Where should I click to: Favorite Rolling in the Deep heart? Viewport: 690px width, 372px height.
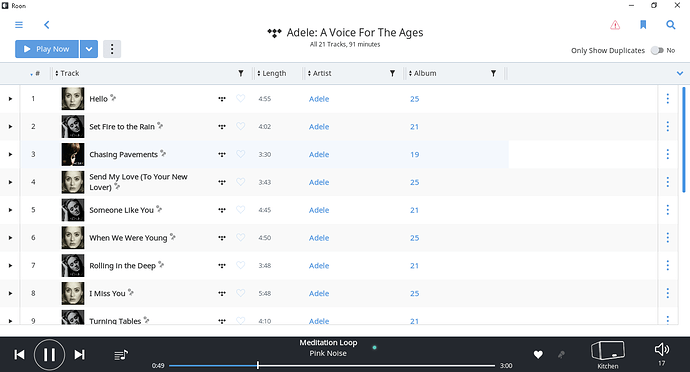[240, 265]
